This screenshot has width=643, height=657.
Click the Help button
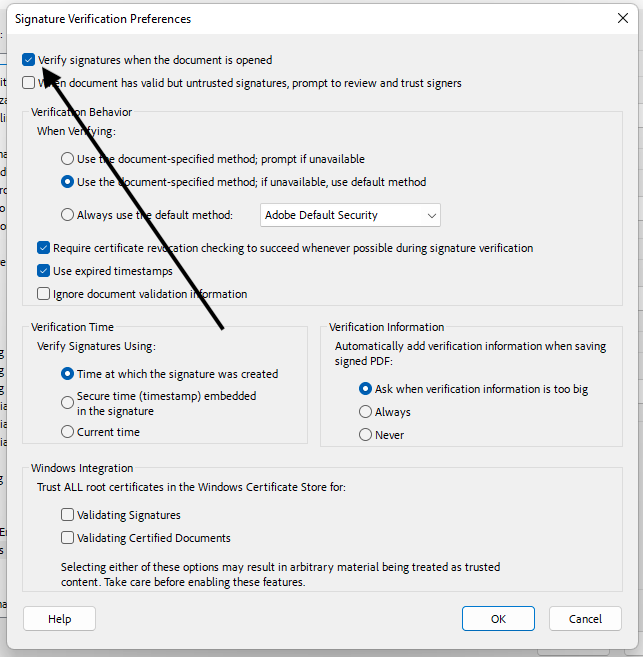pyautogui.click(x=59, y=619)
